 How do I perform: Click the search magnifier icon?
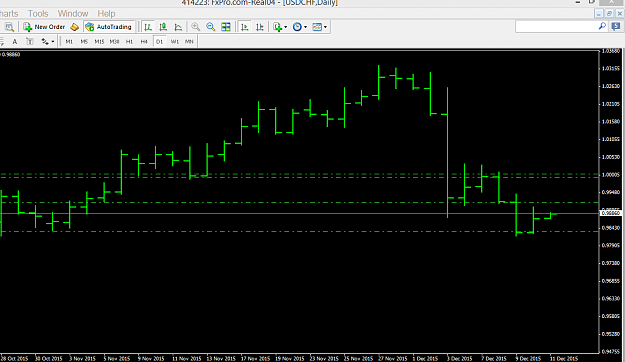click(x=602, y=26)
